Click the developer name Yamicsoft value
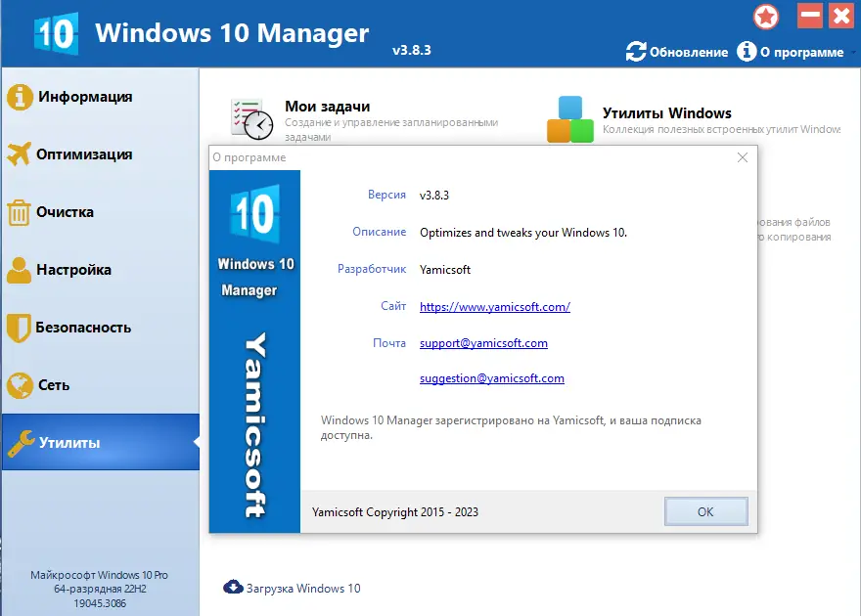The width and height of the screenshot is (861, 616). point(445,269)
